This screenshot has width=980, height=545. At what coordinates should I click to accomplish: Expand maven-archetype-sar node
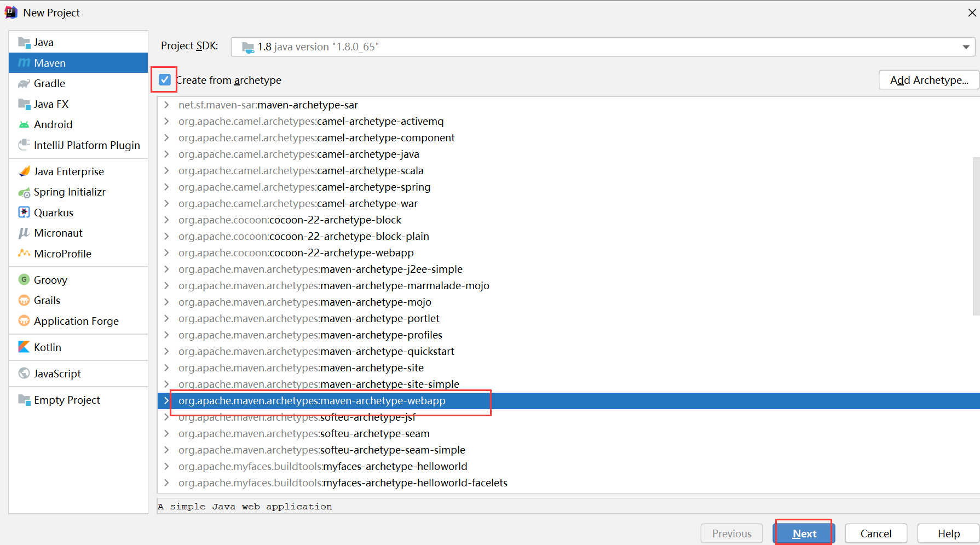pos(166,105)
